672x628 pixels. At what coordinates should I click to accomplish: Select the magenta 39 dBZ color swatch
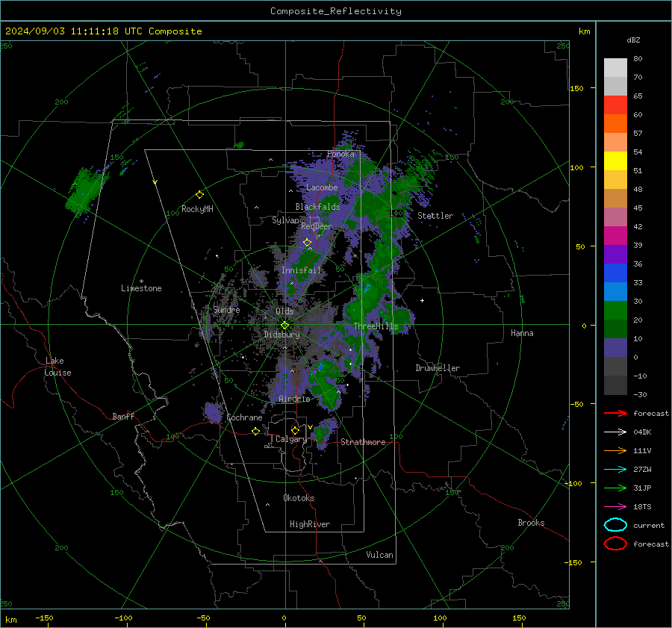tap(615, 236)
